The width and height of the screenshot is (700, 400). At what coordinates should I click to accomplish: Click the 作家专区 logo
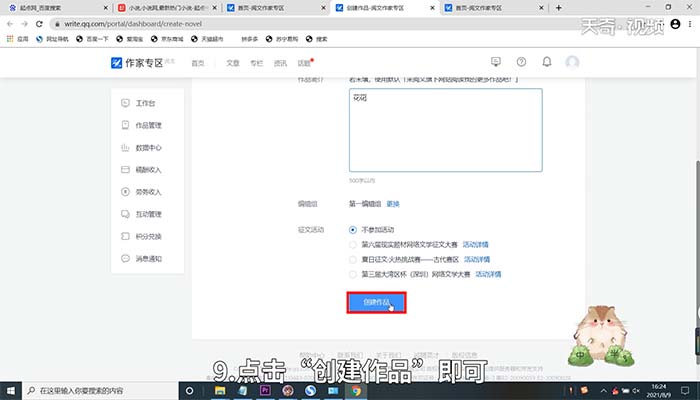[137, 63]
